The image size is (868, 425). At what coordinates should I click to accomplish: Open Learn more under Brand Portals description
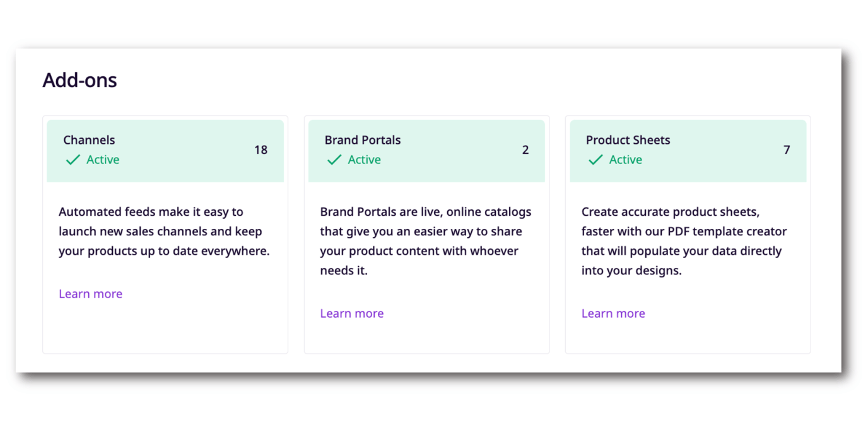click(351, 313)
